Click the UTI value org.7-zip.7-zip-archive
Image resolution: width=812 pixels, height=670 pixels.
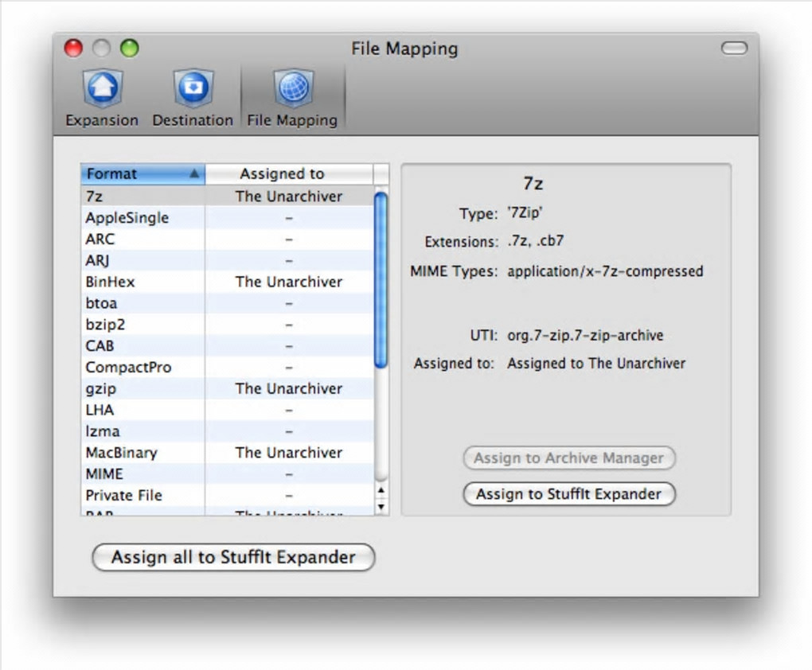click(x=585, y=336)
